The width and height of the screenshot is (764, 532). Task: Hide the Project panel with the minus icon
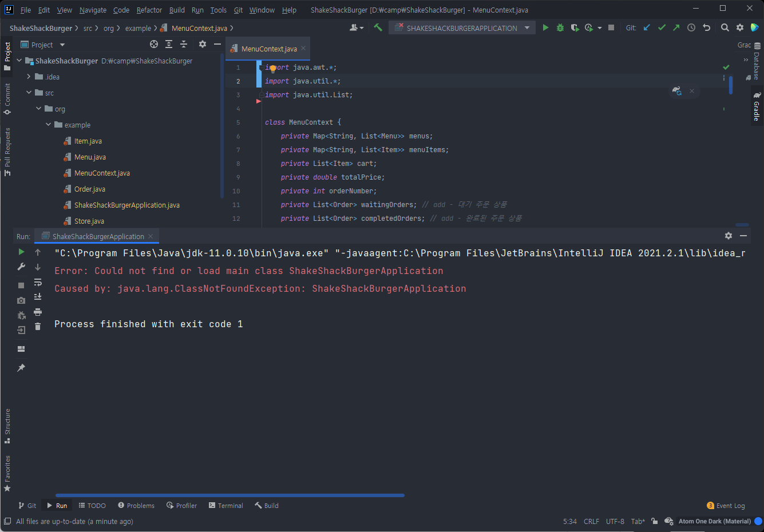click(217, 44)
